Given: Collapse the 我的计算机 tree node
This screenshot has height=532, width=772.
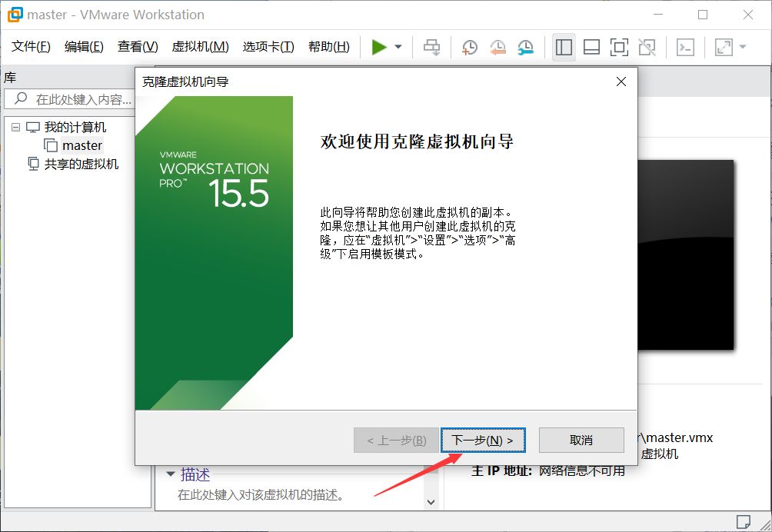Looking at the screenshot, I should [x=15, y=128].
